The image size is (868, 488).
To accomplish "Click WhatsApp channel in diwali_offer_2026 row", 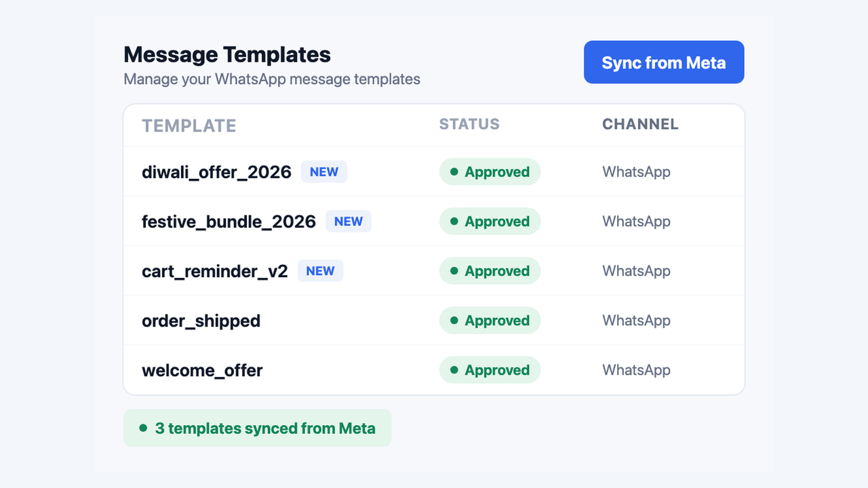I will 636,172.
